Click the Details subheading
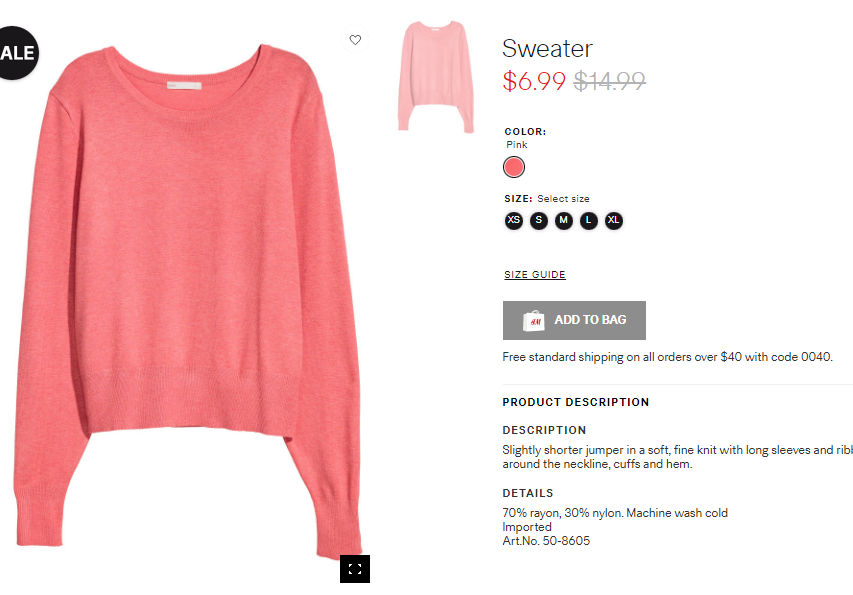 528,493
